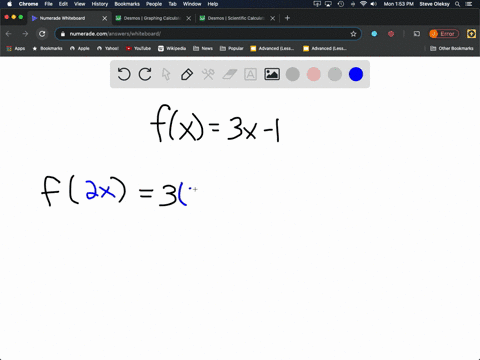Expand the News bookmarks folder

point(203,48)
